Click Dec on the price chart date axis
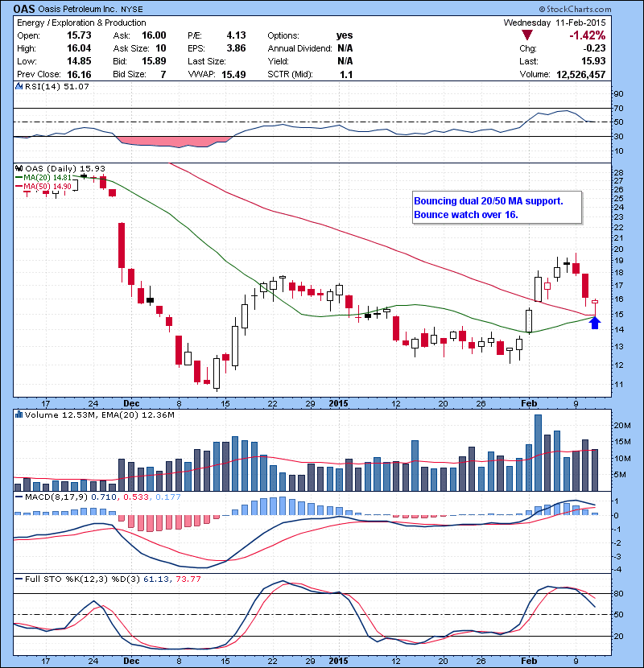 (x=131, y=403)
